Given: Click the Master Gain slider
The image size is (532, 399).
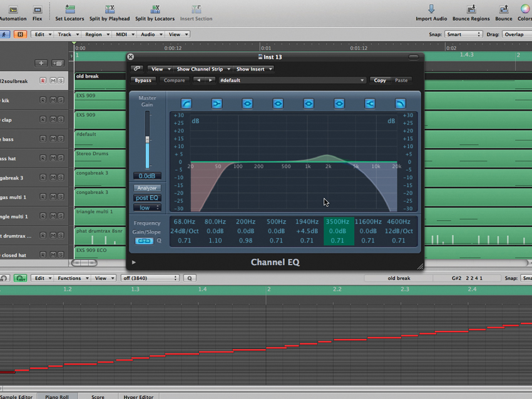Looking at the screenshot, I should (x=147, y=139).
